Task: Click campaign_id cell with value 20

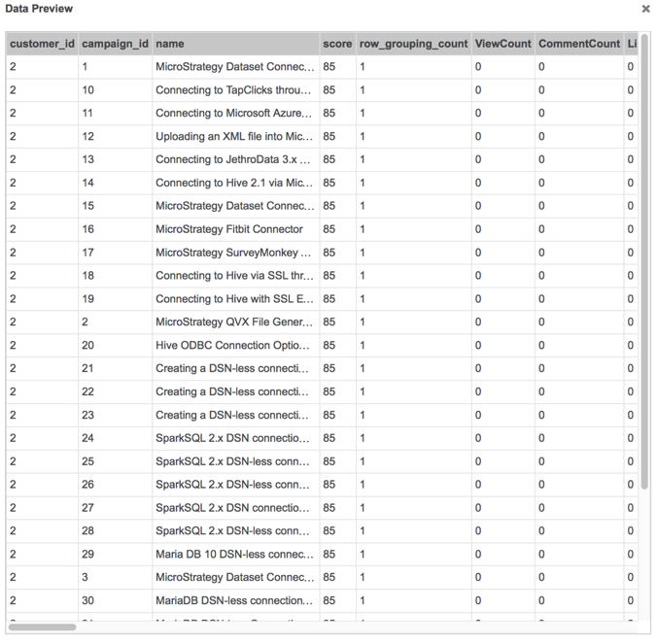Action: click(x=116, y=346)
